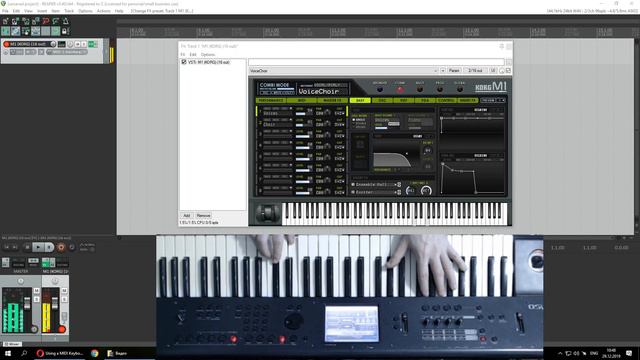The height and width of the screenshot is (360, 640).
Task: Click the transport Stop button
Action: pos(27,247)
